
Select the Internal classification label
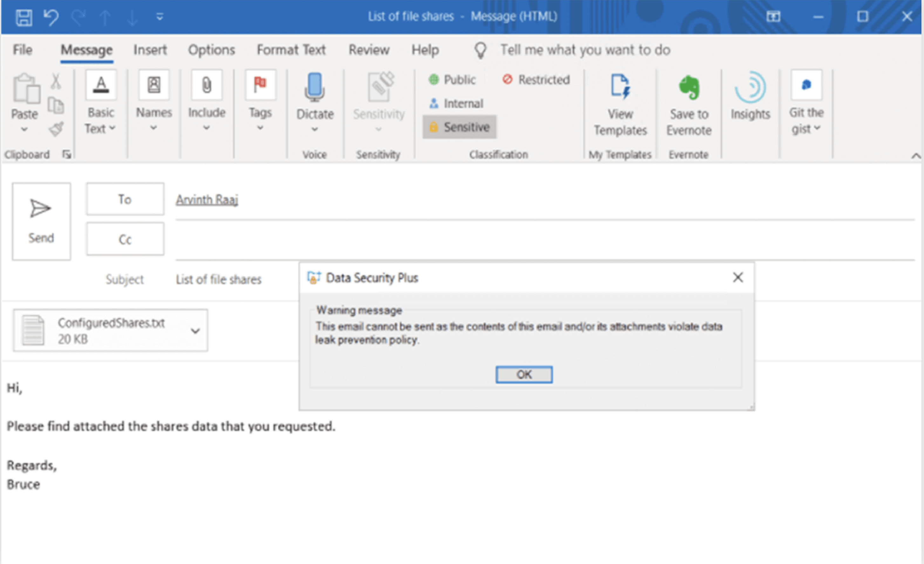pos(456,104)
